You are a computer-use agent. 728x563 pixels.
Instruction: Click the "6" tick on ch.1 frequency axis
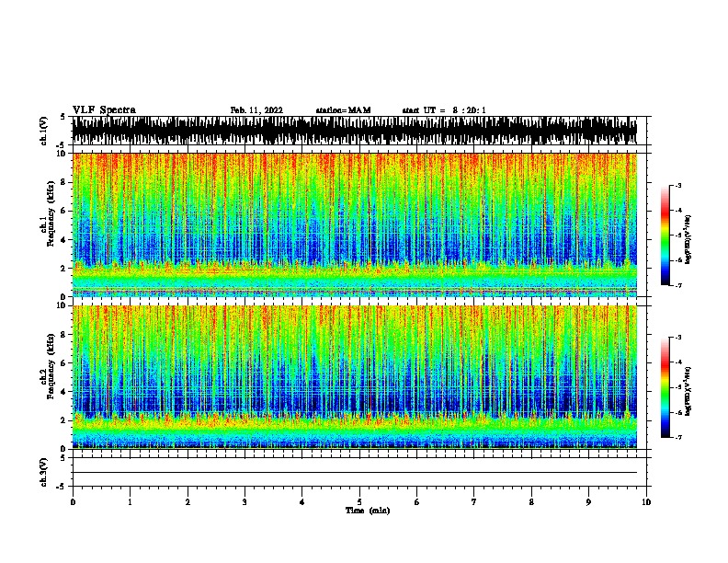point(64,211)
